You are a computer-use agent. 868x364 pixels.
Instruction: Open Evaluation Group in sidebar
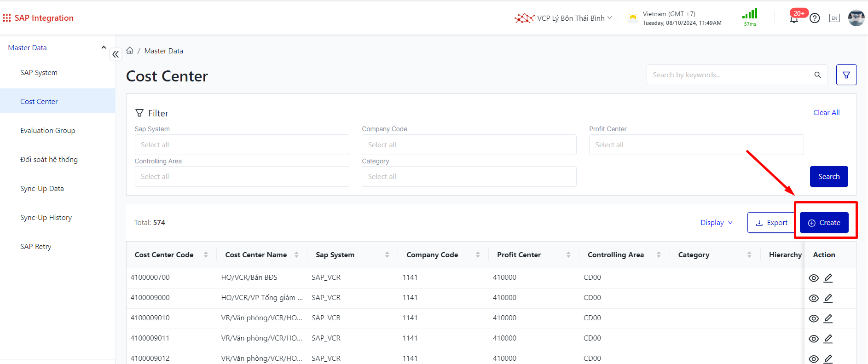pos(48,131)
